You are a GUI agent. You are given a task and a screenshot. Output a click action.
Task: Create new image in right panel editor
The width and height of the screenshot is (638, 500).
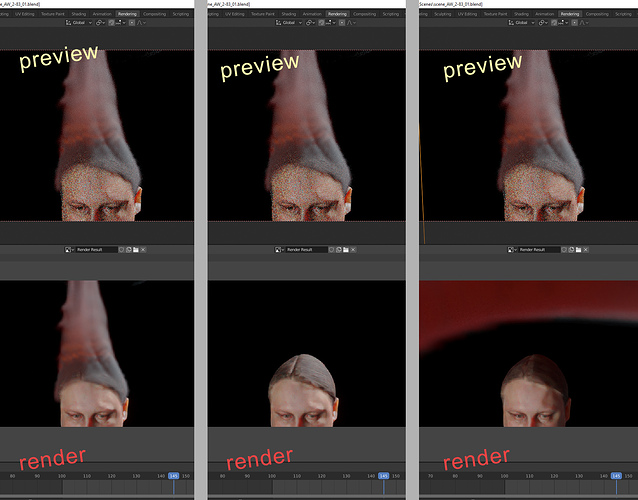click(571, 249)
